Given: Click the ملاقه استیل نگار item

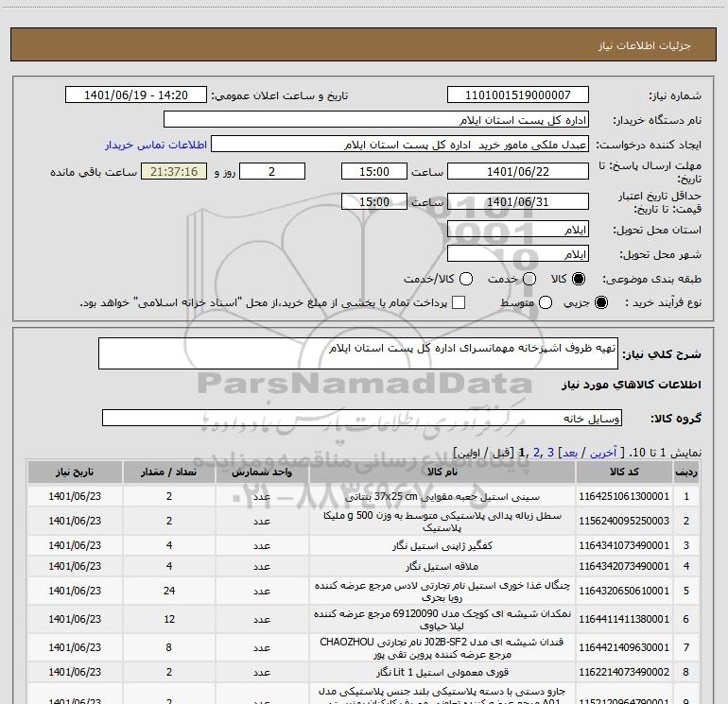Looking at the screenshot, I should [442, 567].
